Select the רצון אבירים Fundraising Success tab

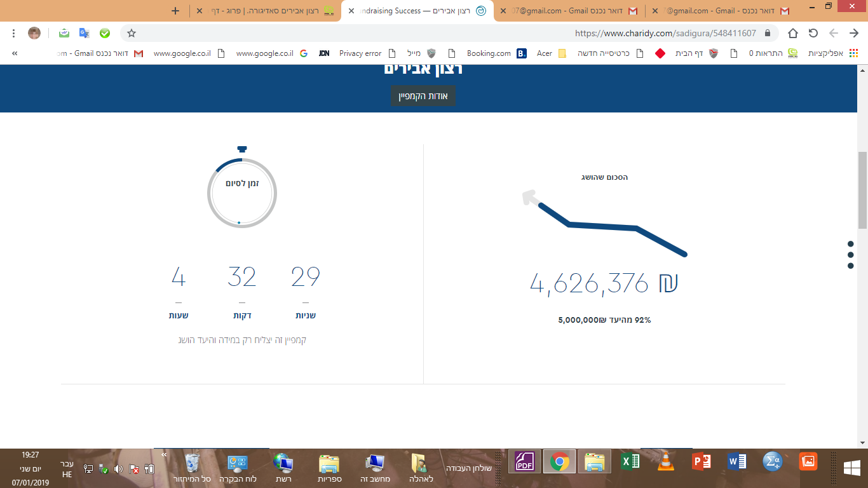(417, 11)
